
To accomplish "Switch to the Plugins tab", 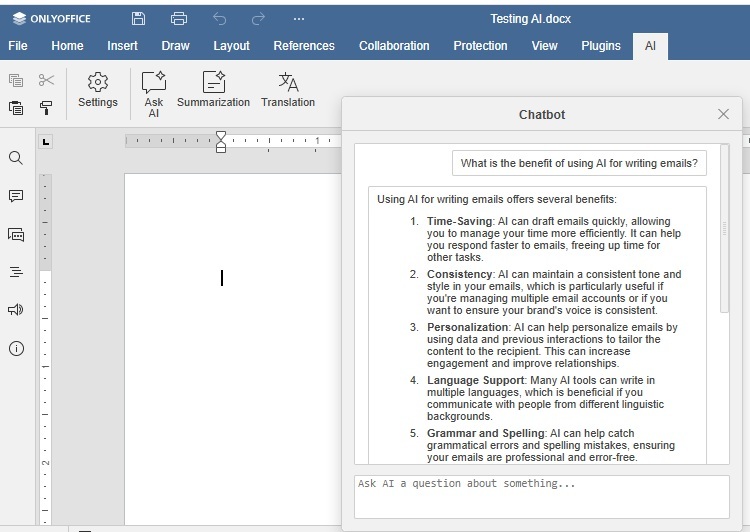I will tap(601, 46).
